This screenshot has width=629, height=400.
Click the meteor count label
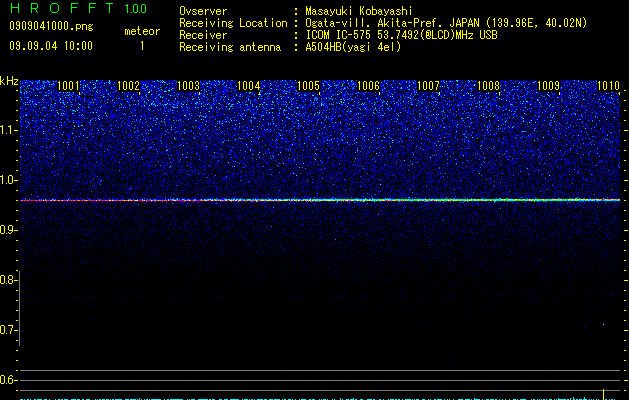pyautogui.click(x=142, y=31)
